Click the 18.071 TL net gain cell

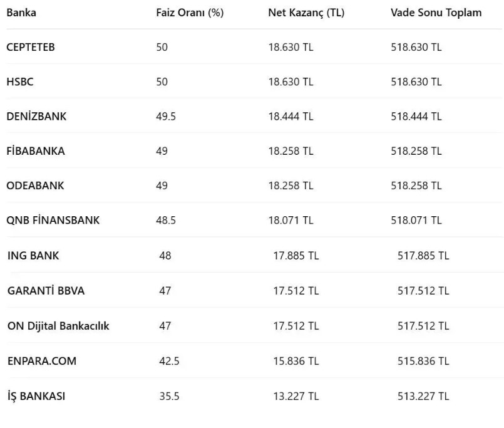[291, 220]
